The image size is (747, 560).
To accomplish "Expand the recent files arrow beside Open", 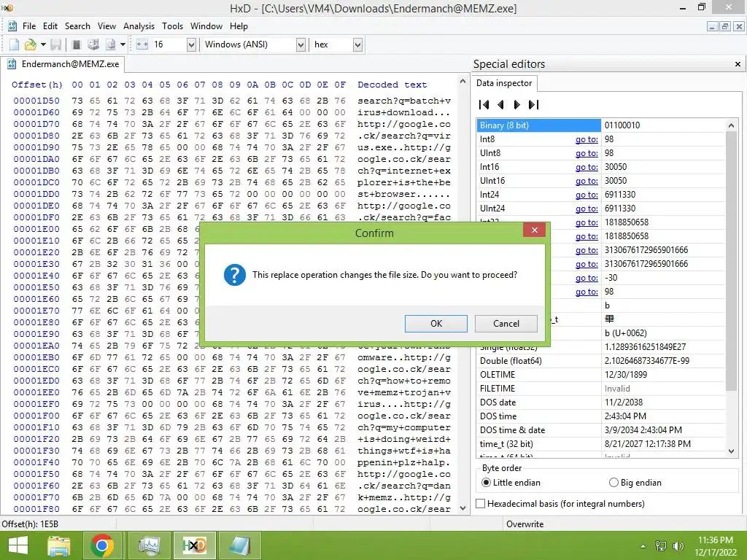I will pos(43,44).
